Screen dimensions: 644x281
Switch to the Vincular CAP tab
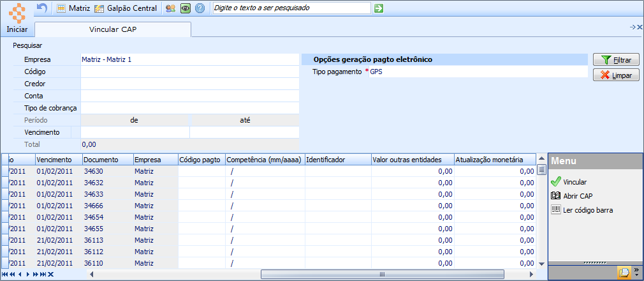tap(113, 29)
